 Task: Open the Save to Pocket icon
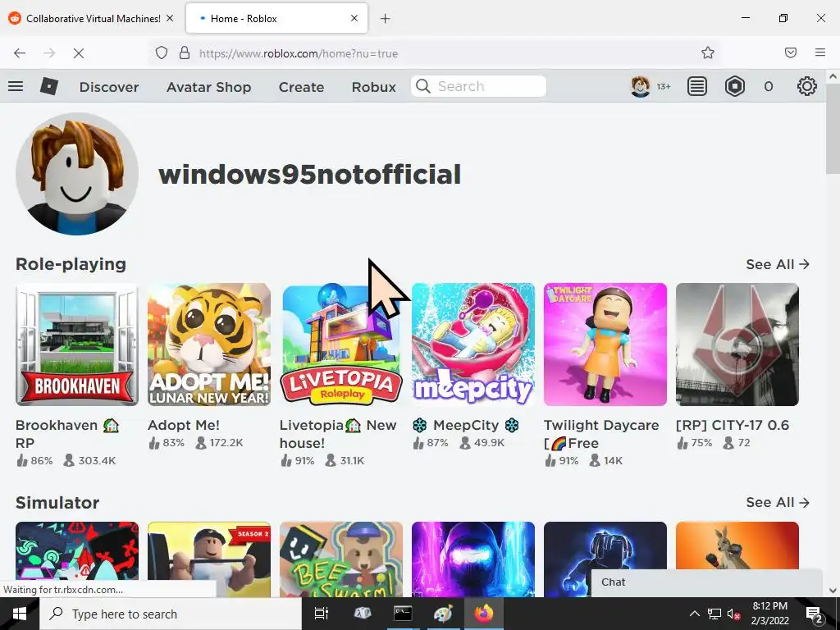[791, 52]
